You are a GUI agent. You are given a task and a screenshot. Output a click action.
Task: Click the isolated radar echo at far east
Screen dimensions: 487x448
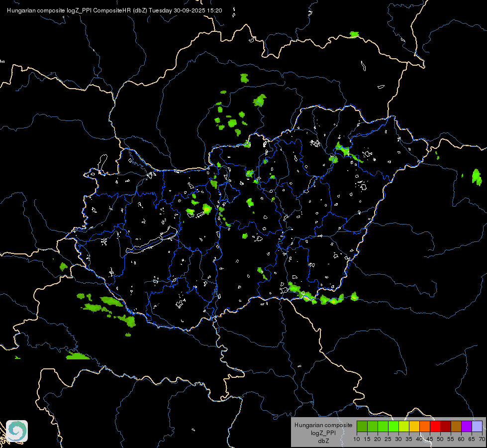point(477,177)
